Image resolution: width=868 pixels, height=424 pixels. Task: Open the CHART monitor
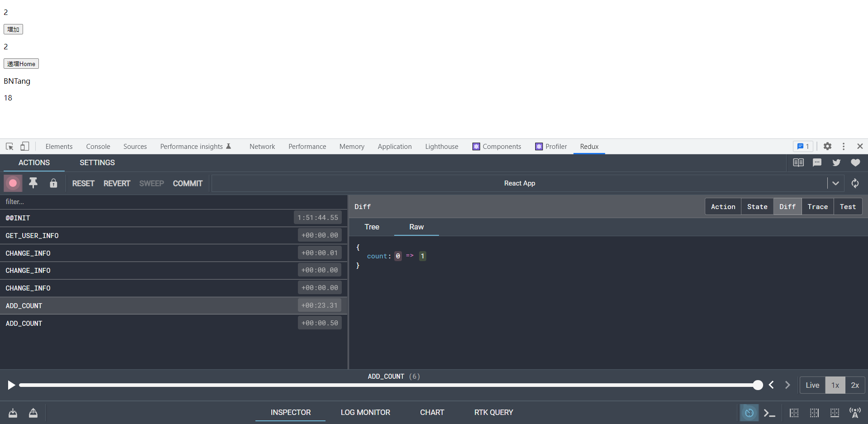click(432, 412)
